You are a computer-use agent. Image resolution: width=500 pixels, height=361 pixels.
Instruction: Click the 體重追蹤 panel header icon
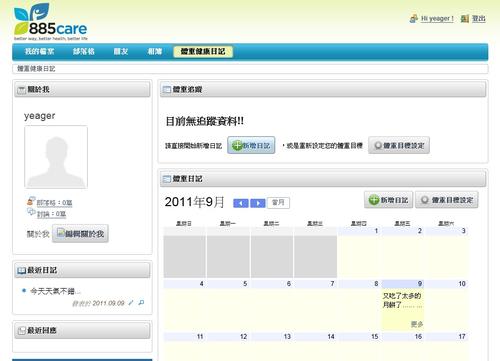click(x=166, y=90)
